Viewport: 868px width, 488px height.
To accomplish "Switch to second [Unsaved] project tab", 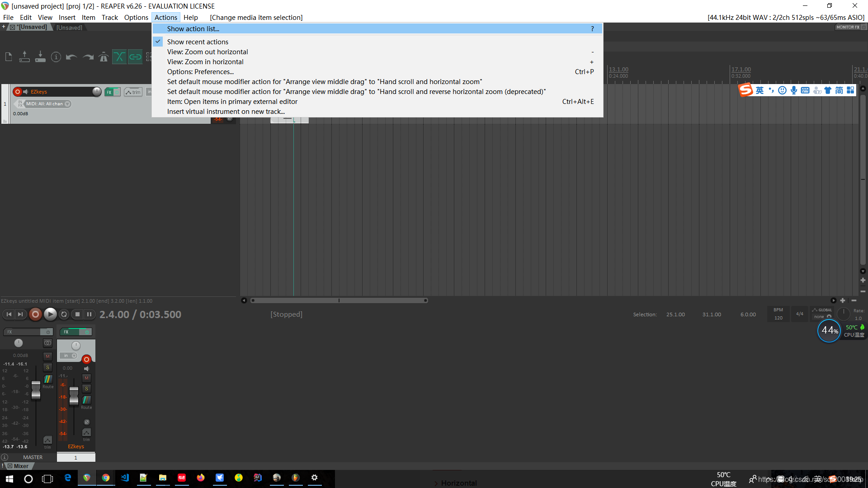I will pyautogui.click(x=69, y=28).
